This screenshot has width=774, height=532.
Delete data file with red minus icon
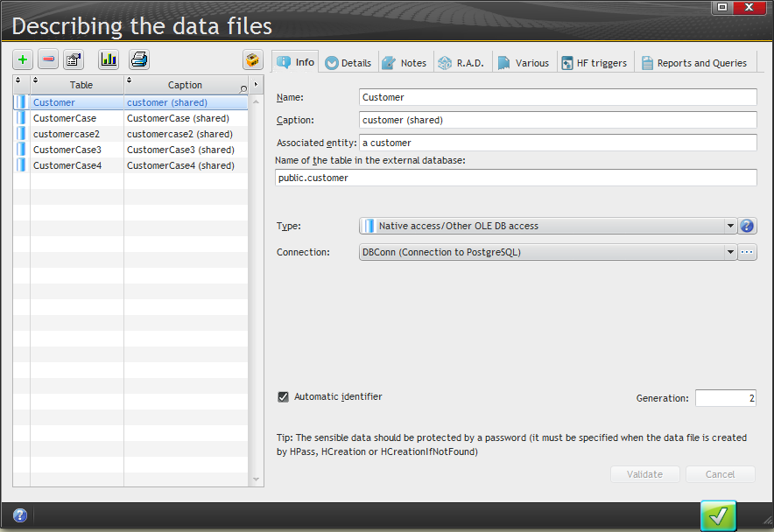tap(48, 59)
